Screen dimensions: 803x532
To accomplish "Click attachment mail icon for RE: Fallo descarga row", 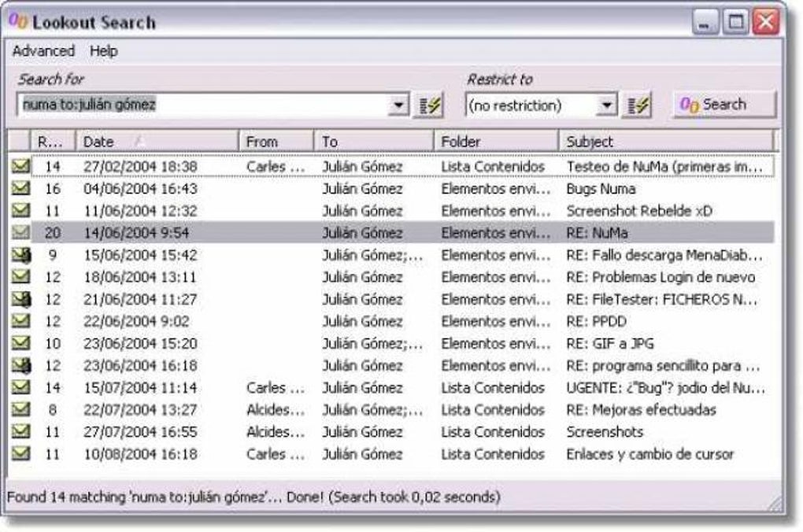I will [21, 254].
